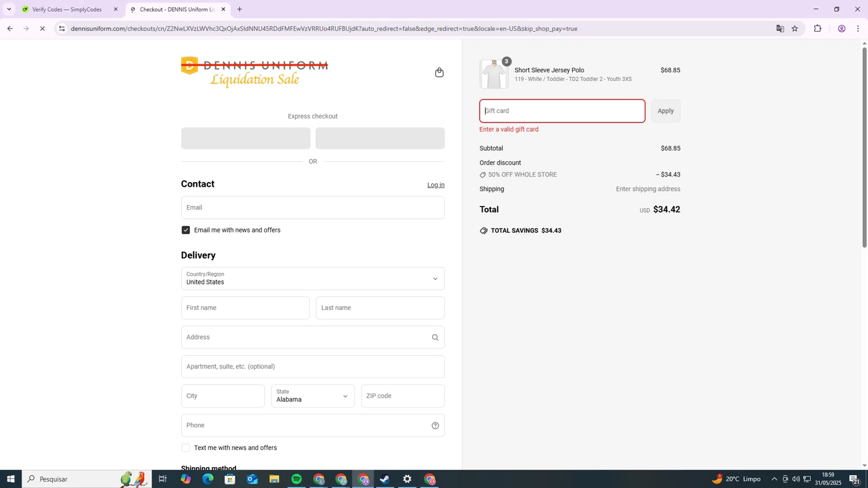Launch Spotify from the taskbar
Viewport: 868px width, 488px height.
pyautogui.click(x=297, y=479)
